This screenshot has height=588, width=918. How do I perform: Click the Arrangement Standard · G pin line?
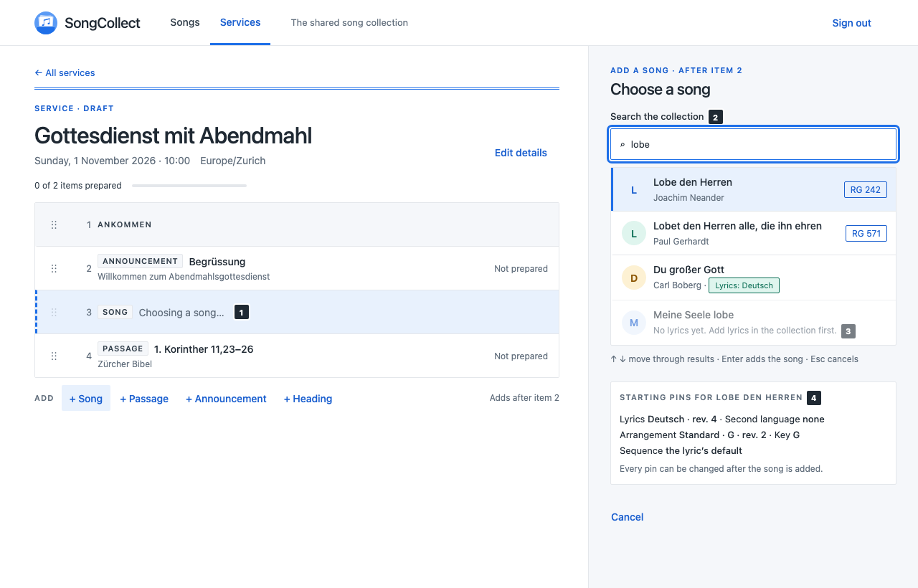coord(709,435)
